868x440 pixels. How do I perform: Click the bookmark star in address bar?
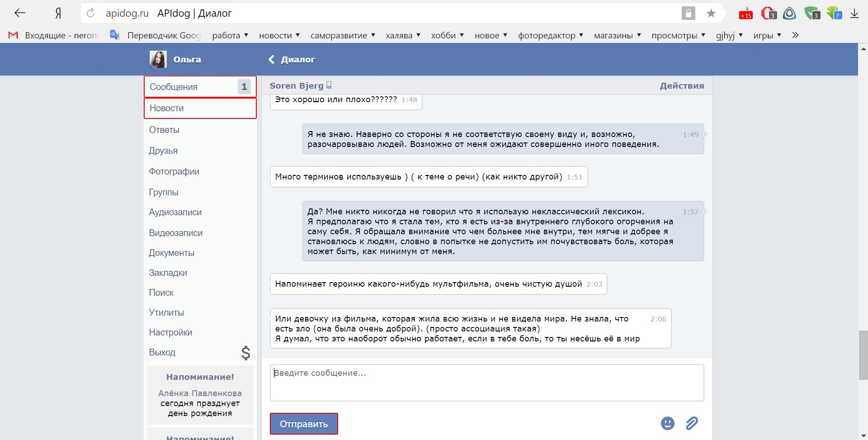[x=711, y=14]
